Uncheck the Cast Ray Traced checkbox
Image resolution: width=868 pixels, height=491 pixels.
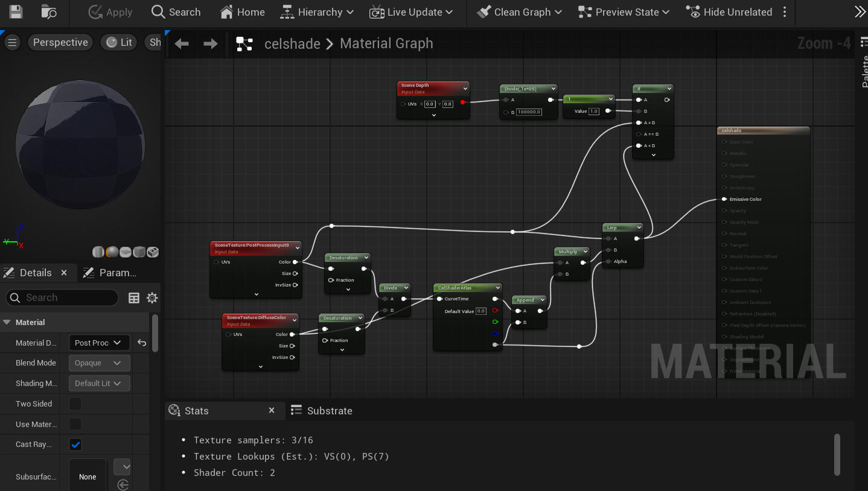(x=75, y=445)
